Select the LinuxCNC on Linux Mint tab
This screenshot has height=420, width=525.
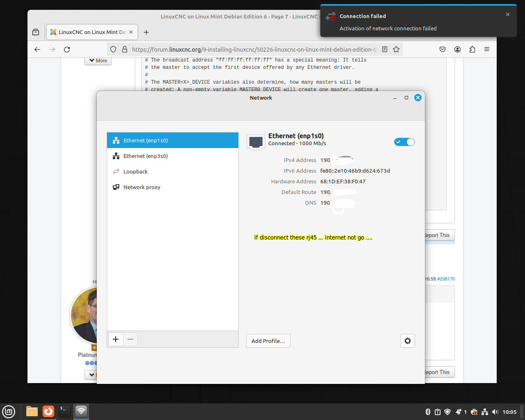click(92, 32)
